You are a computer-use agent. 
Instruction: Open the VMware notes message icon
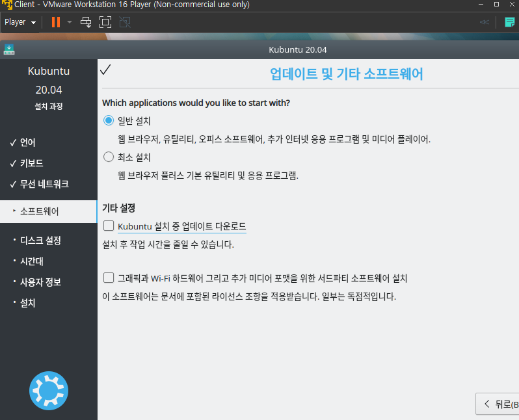tap(509, 22)
